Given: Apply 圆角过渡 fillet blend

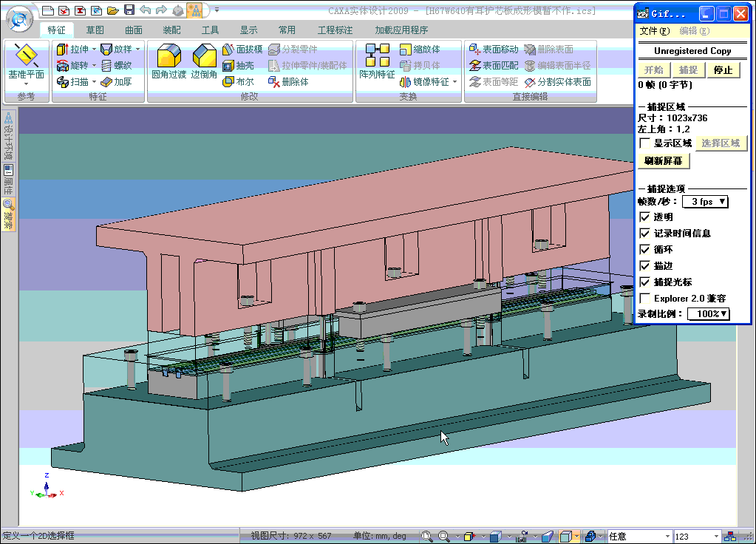Looking at the screenshot, I should click(x=168, y=61).
